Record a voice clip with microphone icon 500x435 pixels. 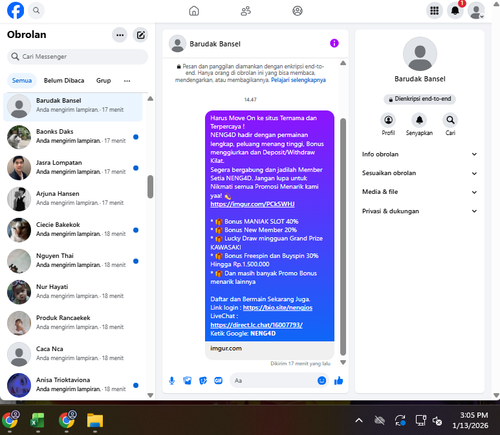[172, 381]
